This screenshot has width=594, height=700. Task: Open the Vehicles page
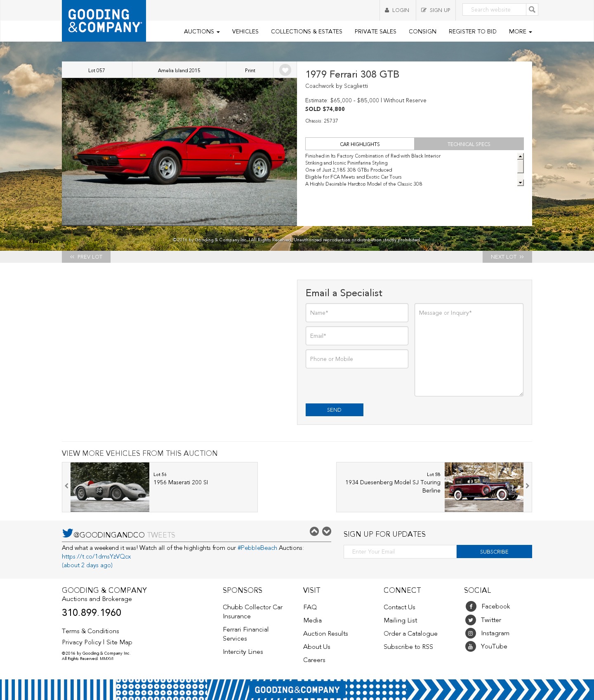coord(245,31)
